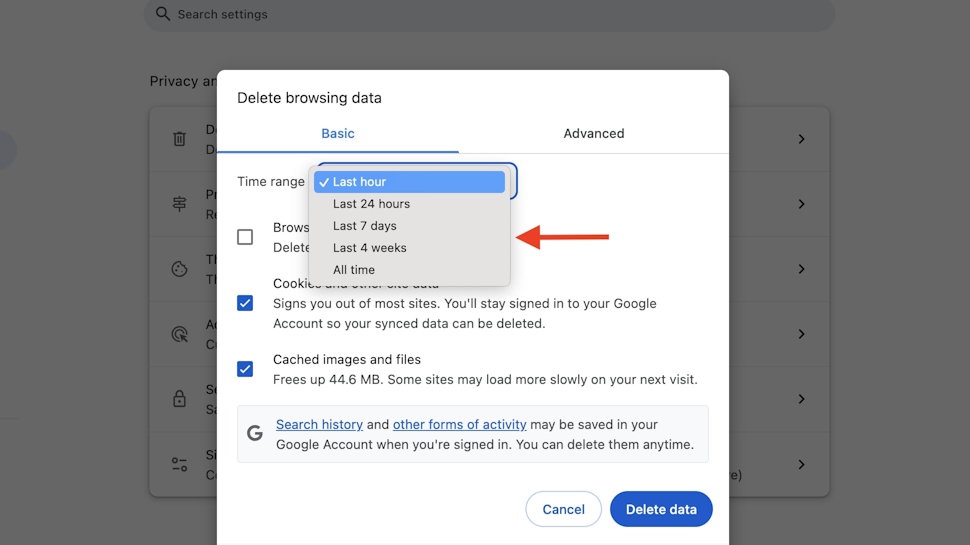Open other forms of activity link
This screenshot has height=545, width=970.
point(460,424)
